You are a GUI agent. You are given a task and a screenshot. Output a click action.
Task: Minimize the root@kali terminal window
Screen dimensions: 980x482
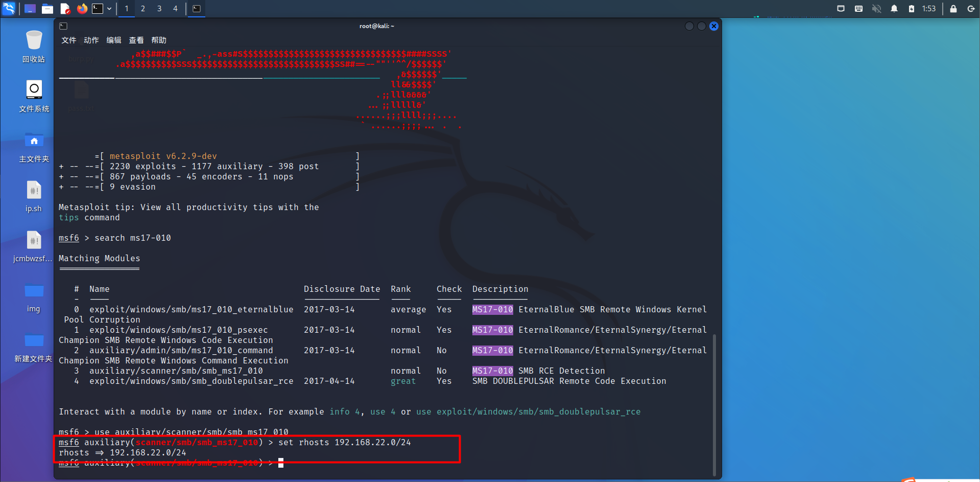[x=689, y=26]
